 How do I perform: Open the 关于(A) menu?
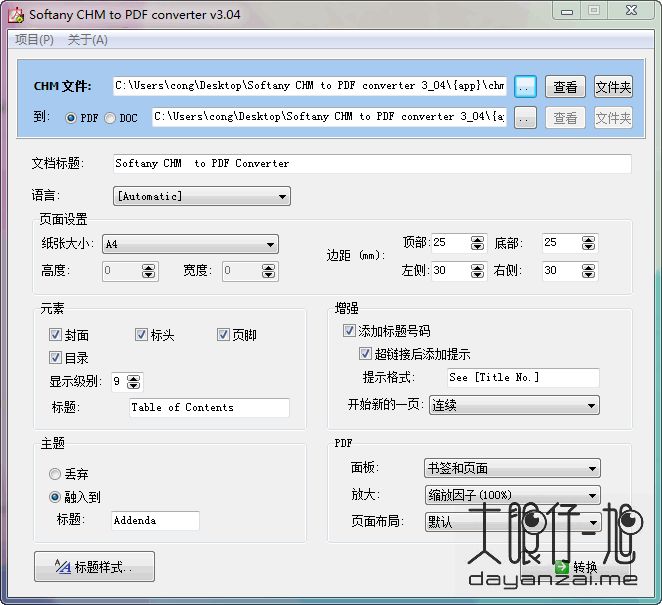[88, 40]
